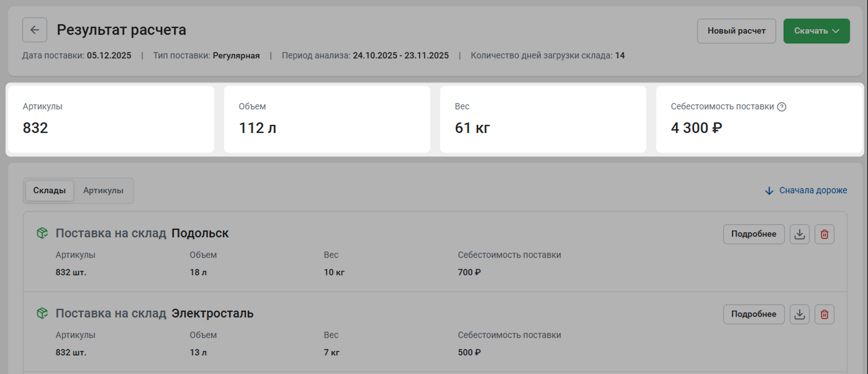
Task: Change sorting from Сначала дороже
Action: point(812,190)
